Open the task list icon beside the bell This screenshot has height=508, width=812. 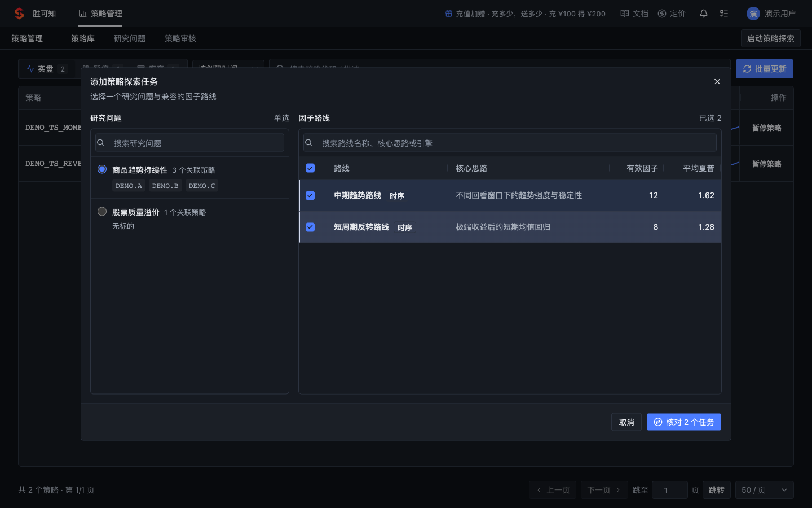click(x=724, y=14)
